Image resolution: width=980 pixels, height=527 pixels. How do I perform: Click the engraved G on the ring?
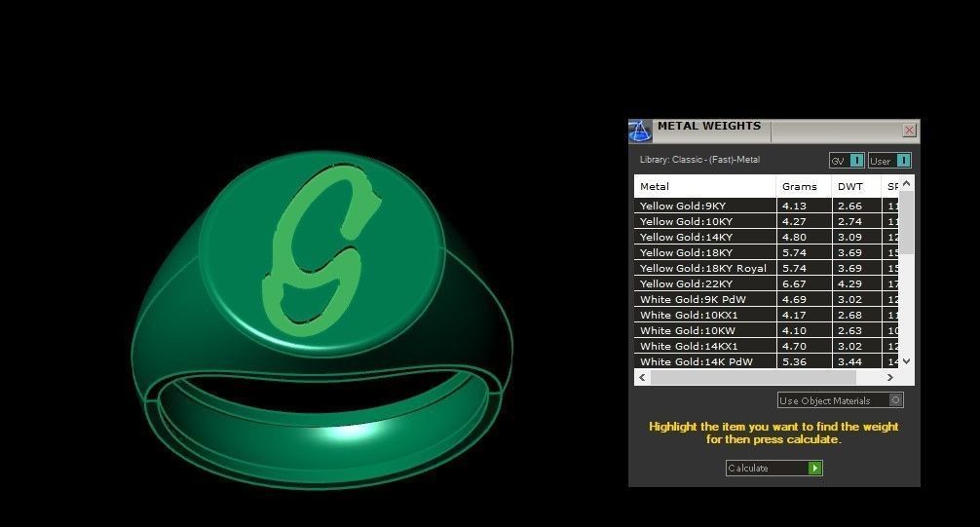click(x=320, y=248)
